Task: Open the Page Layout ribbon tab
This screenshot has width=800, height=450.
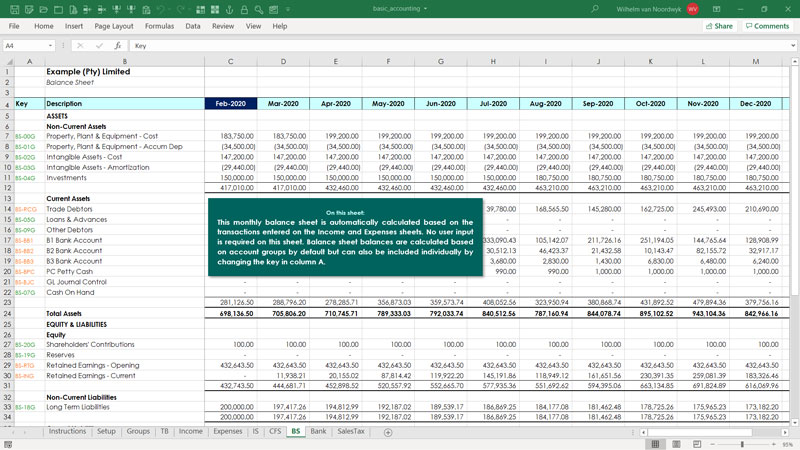Action: click(x=114, y=26)
